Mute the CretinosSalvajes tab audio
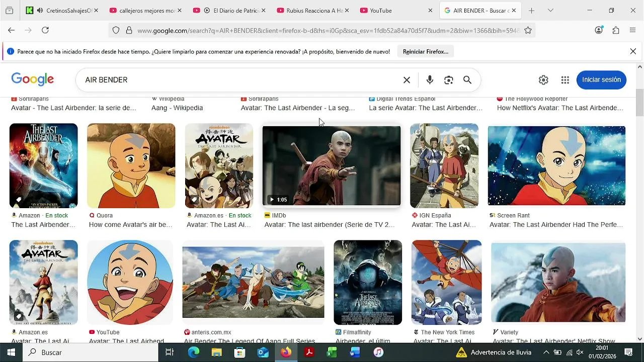Image resolution: width=644 pixels, height=362 pixels. tap(40, 11)
